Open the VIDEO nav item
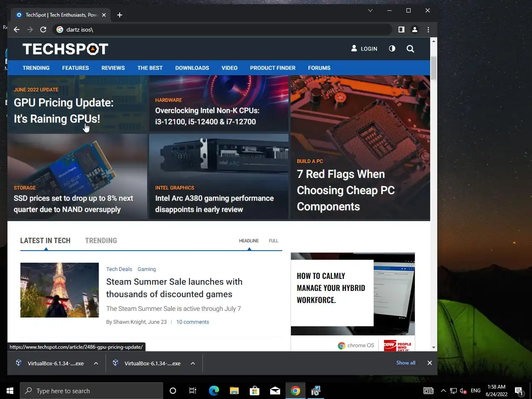The height and width of the screenshot is (399, 532). (x=229, y=68)
